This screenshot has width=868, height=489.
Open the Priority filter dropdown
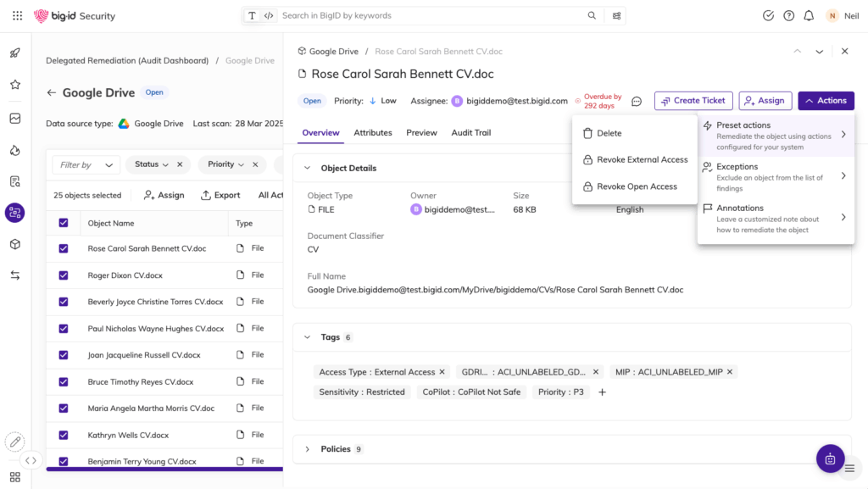(x=225, y=164)
